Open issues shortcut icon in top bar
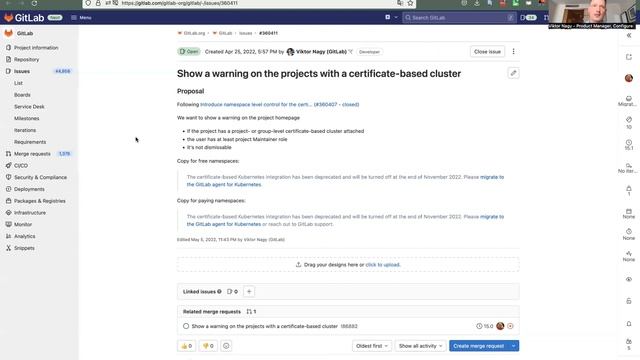The height and width of the screenshot is (360, 640). (x=528, y=18)
